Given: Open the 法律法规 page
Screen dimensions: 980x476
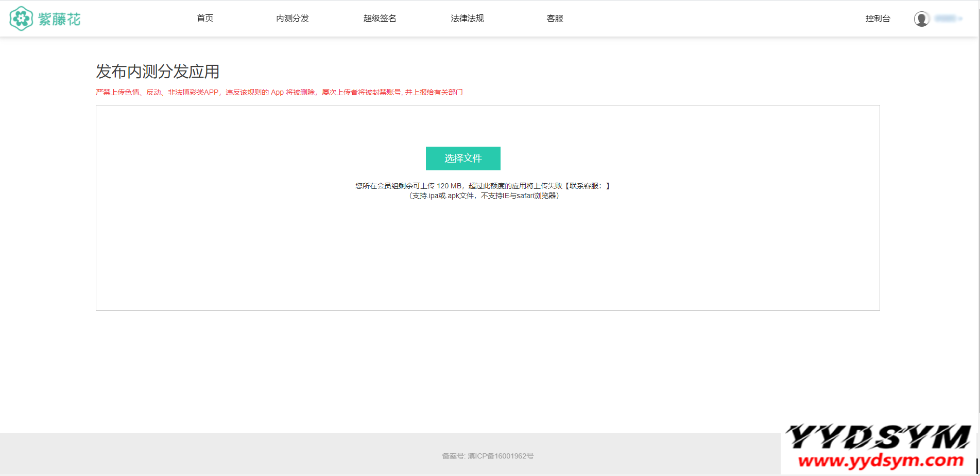Looking at the screenshot, I should pyautogui.click(x=467, y=19).
